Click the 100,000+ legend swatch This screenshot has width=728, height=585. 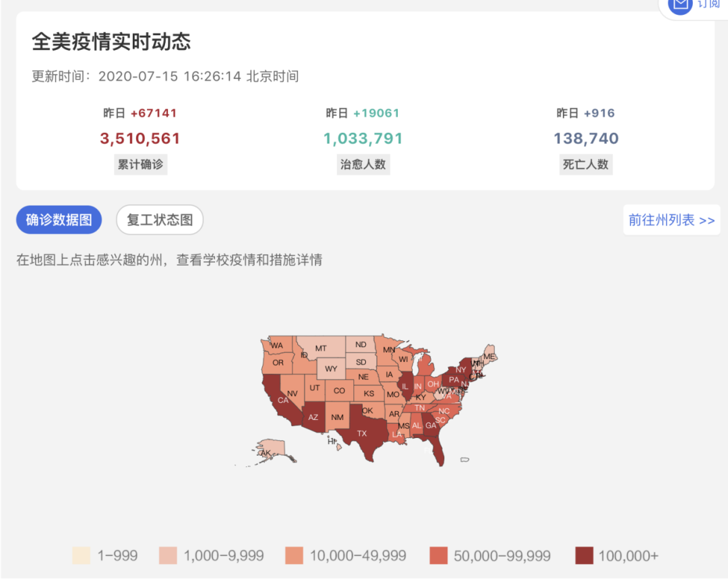(x=584, y=556)
